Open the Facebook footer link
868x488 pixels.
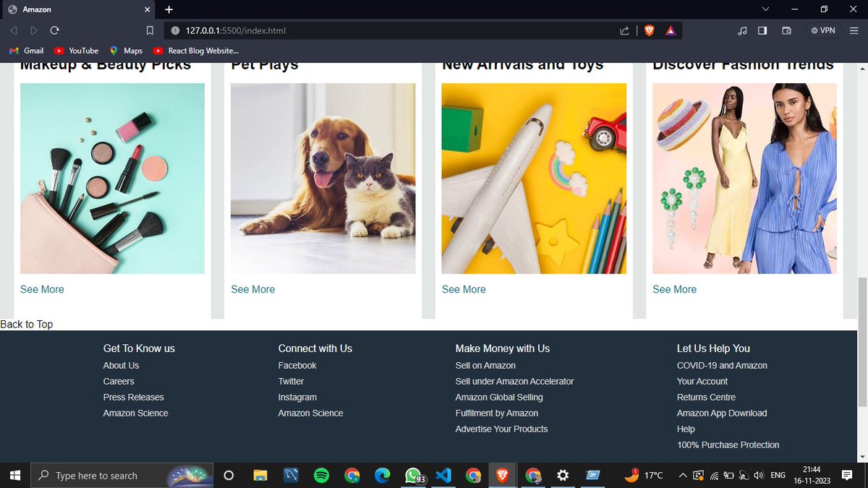(297, 366)
